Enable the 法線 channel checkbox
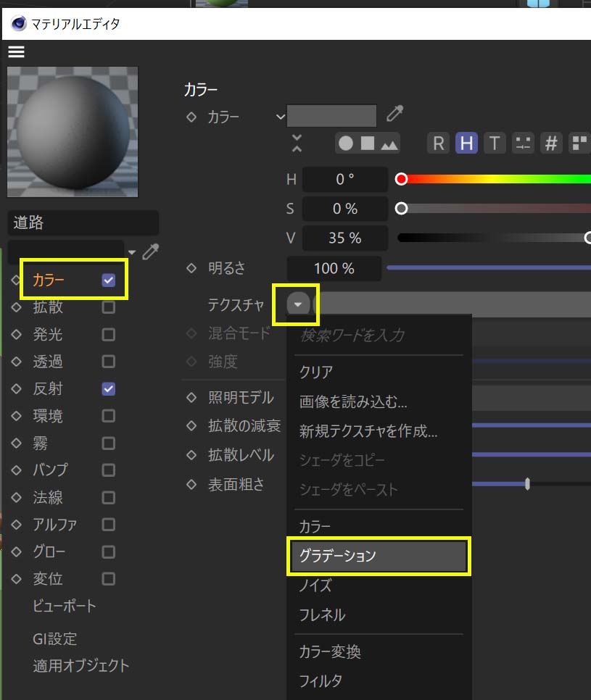This screenshot has height=700, width=591. click(x=108, y=497)
